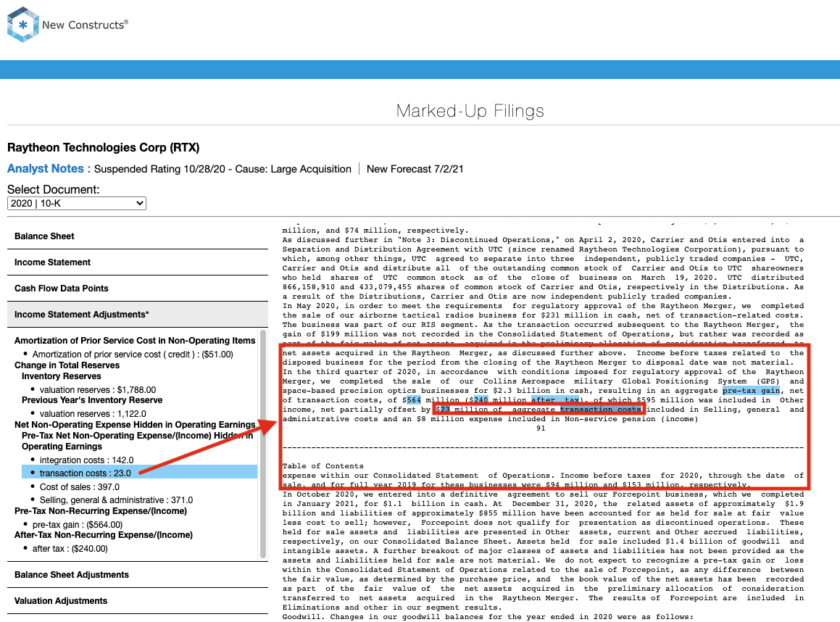Open the Analyst Notes link
This screenshot has height=622, width=840.
pos(46,169)
